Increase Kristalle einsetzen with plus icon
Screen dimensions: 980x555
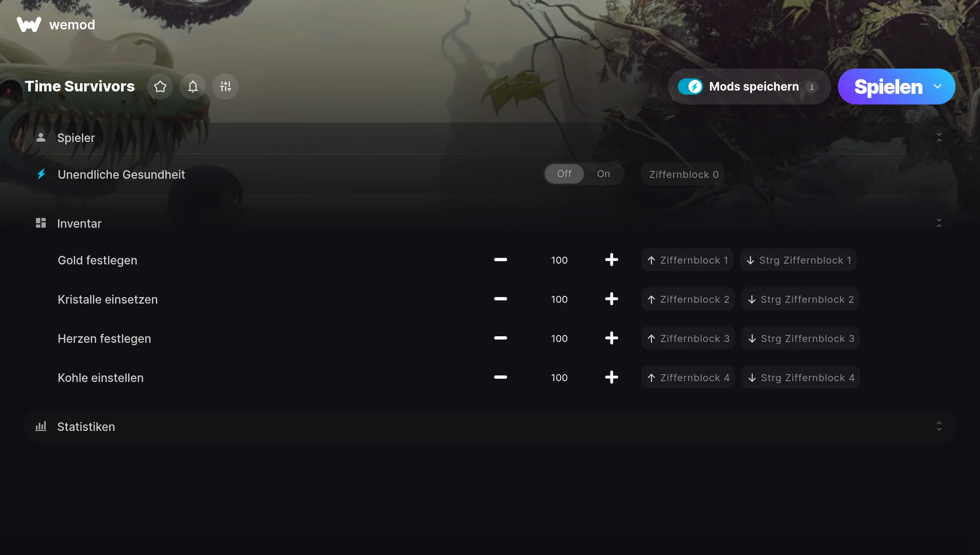(611, 299)
